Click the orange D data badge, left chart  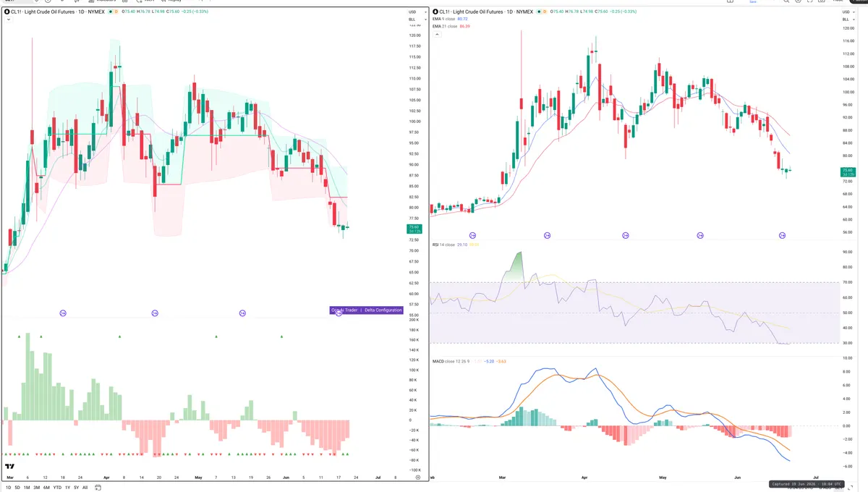pyautogui.click(x=117, y=12)
